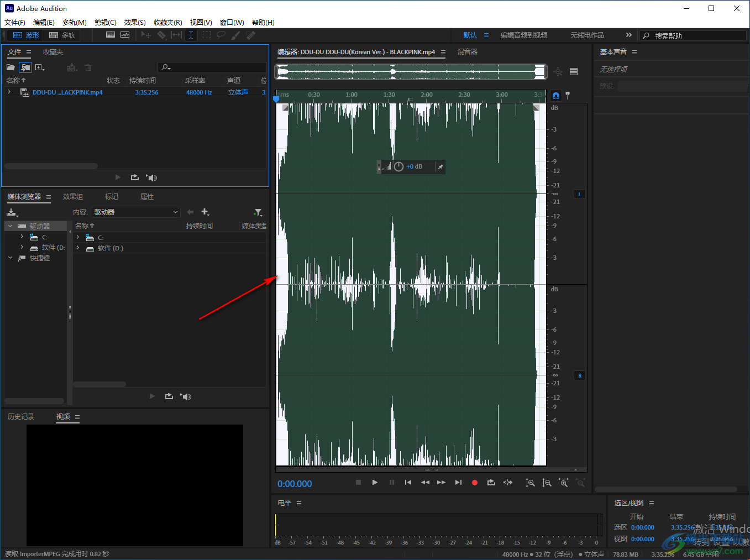Switch to the 历史记录 tab
The height and width of the screenshot is (560, 750).
click(21, 417)
